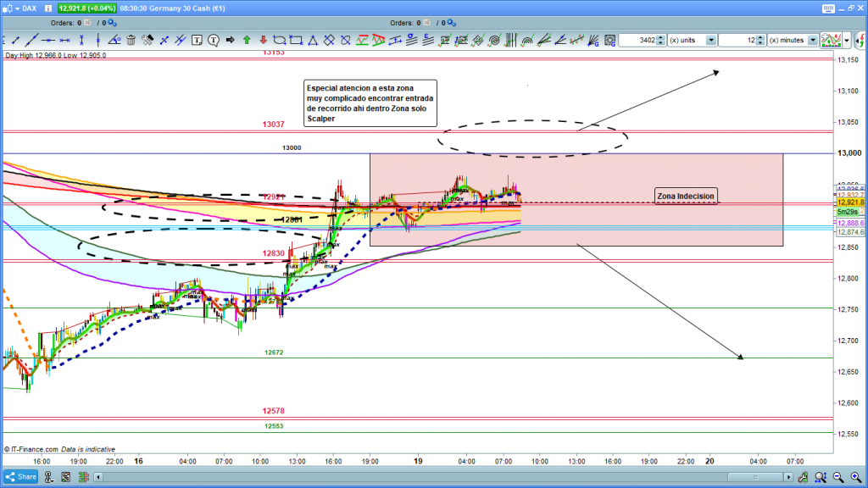Open the (x) minutes timeframe dropdown
The width and height of the screenshot is (868, 488).
(812, 40)
